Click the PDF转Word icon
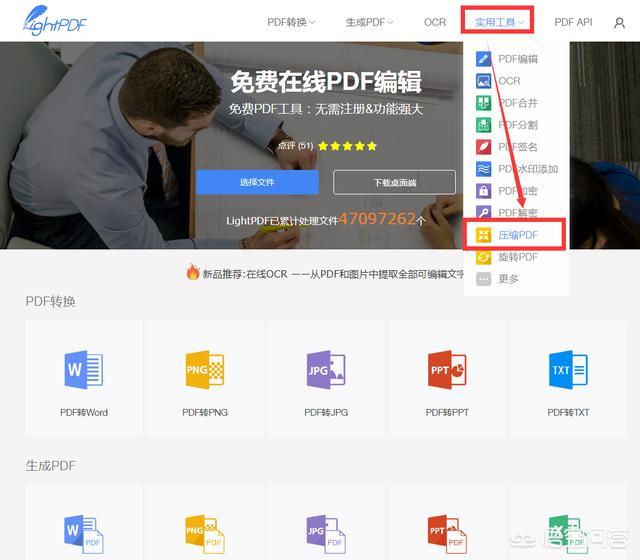640x560 pixels. point(83,370)
